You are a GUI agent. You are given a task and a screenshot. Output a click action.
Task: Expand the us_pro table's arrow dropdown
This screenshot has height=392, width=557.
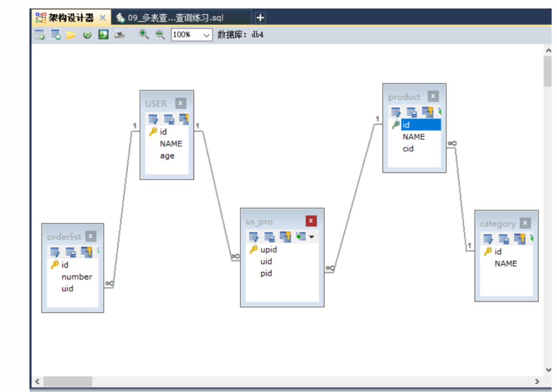[x=312, y=237]
